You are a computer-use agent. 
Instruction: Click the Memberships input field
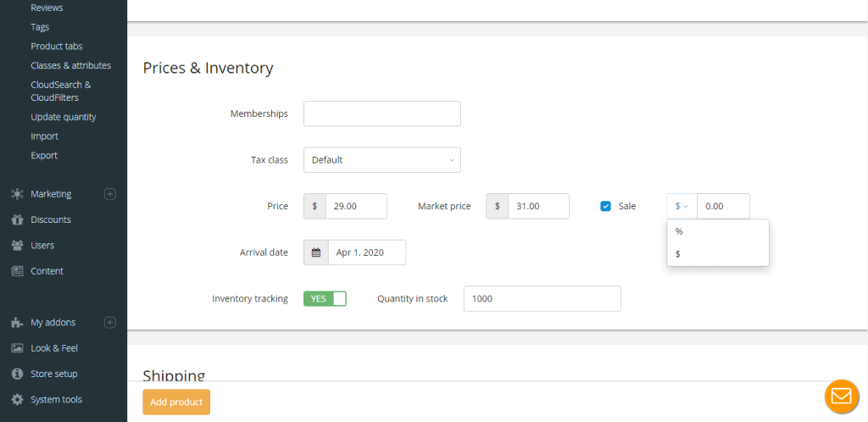(382, 114)
